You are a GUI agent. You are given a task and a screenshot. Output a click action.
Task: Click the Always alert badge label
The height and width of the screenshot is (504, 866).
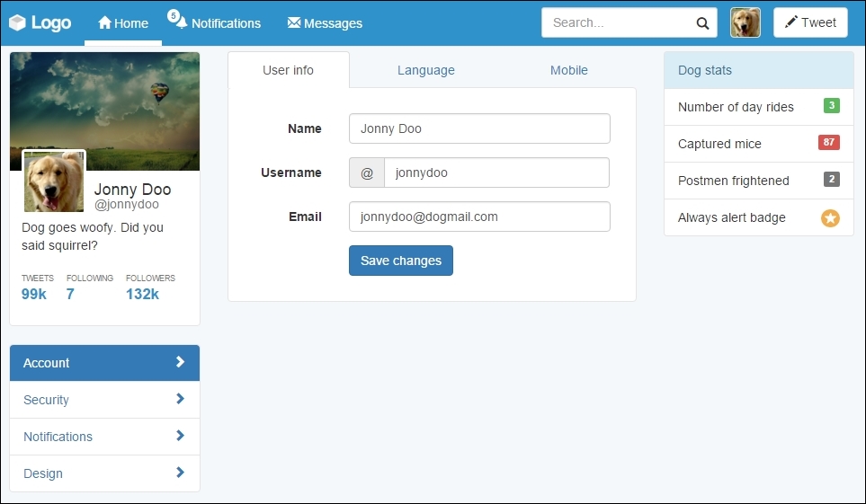pyautogui.click(x=732, y=217)
